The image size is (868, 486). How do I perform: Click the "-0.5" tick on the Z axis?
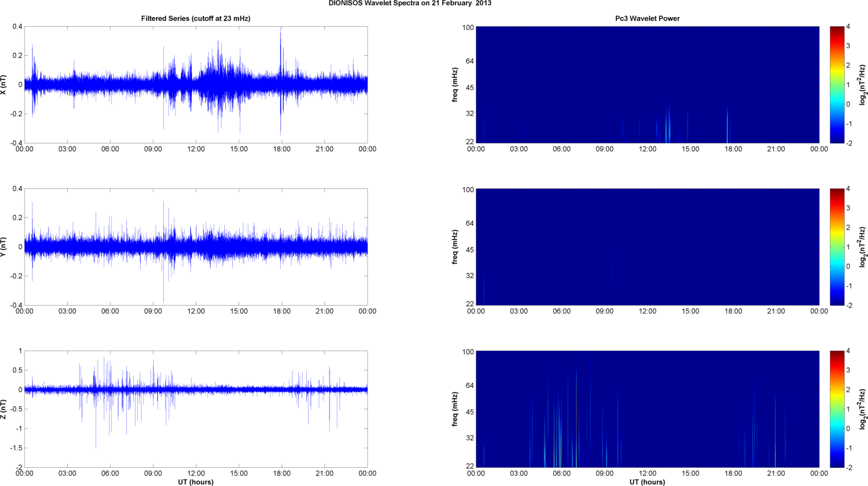pos(16,409)
